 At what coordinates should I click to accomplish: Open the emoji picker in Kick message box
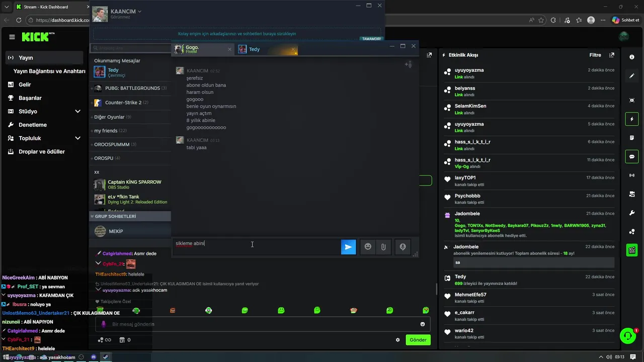coord(423,324)
